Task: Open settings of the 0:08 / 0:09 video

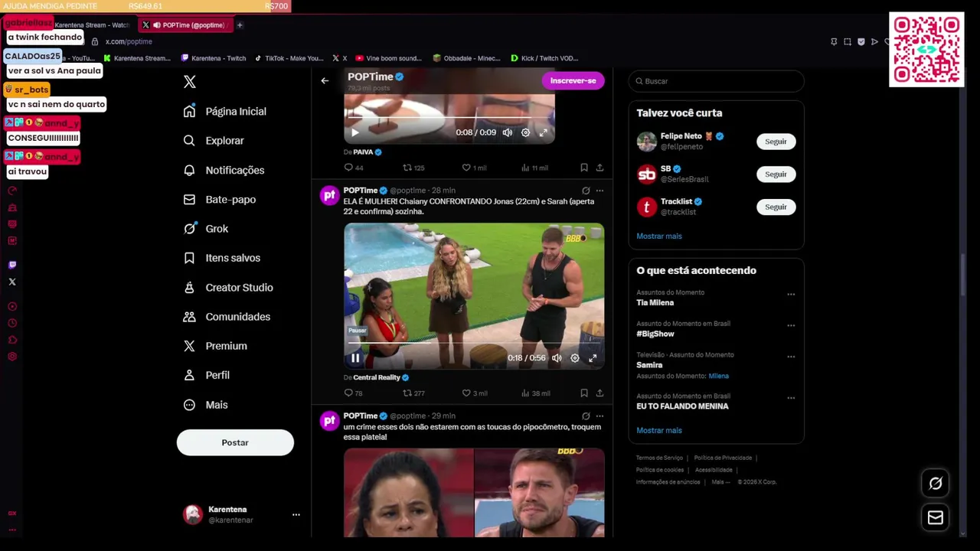Action: pyautogui.click(x=525, y=132)
